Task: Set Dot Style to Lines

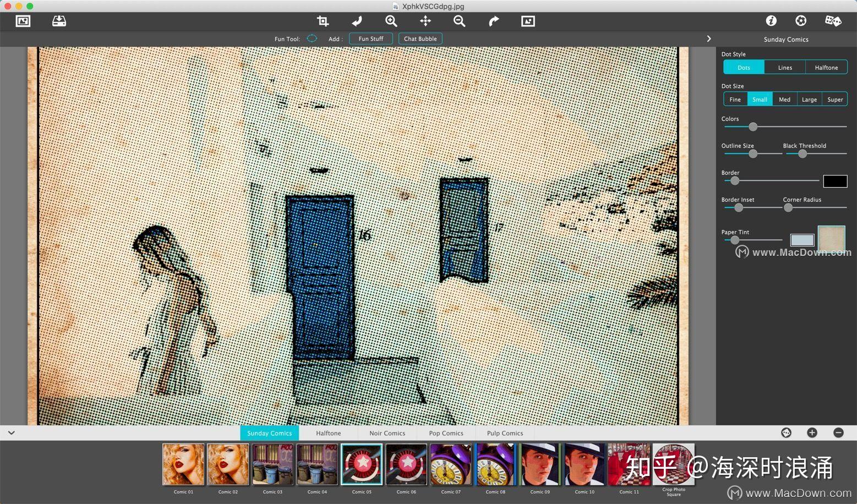Action: pos(785,67)
